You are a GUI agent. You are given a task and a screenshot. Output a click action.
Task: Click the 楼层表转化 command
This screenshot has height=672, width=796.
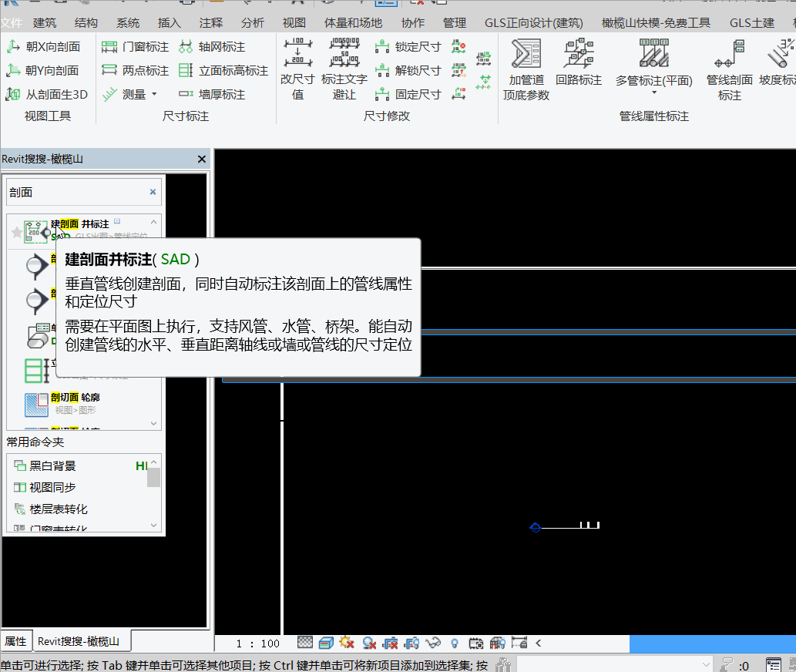51,509
